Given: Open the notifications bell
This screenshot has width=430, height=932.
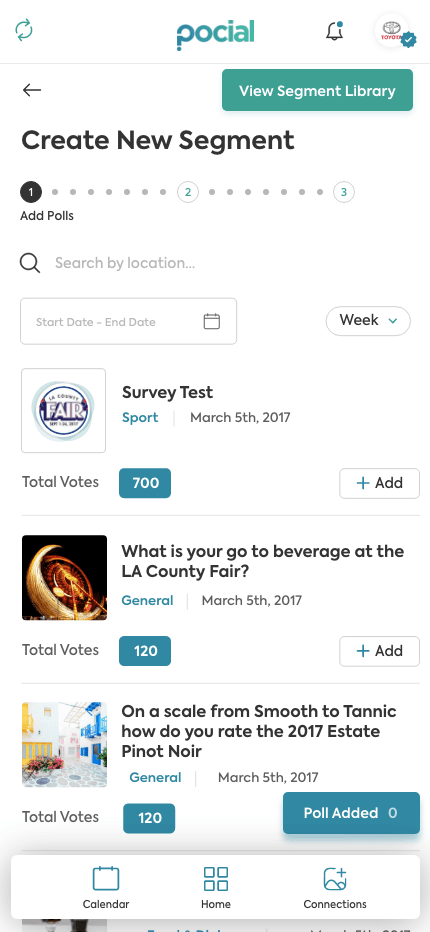Looking at the screenshot, I should pos(335,31).
